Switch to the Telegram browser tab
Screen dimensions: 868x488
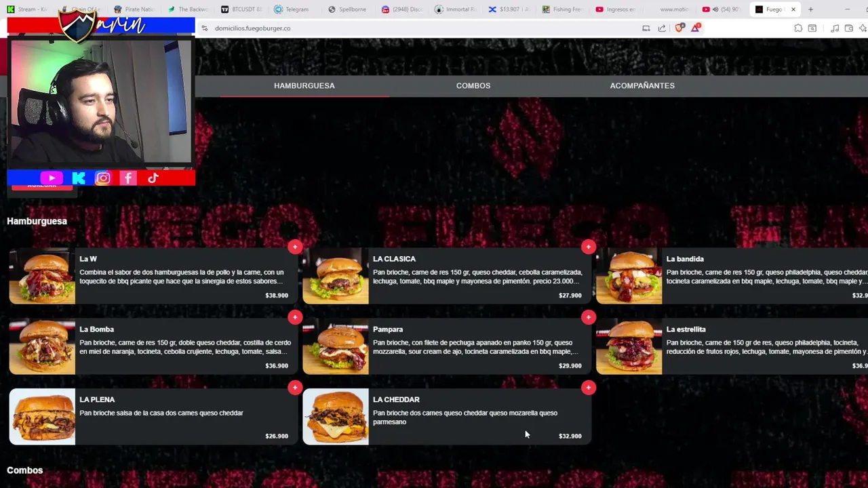(x=294, y=9)
